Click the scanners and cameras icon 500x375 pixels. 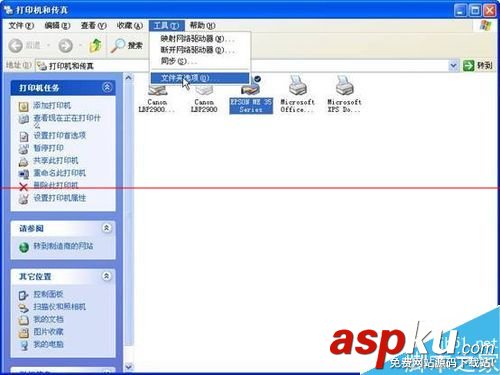24,308
